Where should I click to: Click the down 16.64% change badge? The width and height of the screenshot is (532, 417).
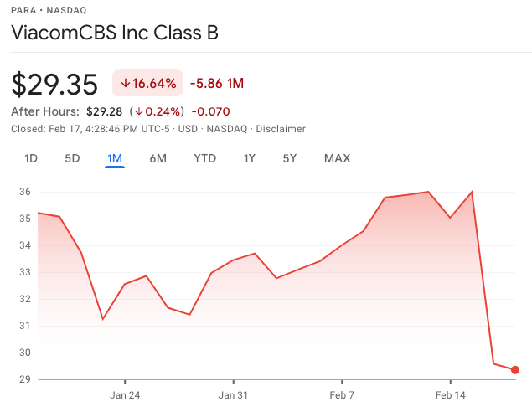148,83
